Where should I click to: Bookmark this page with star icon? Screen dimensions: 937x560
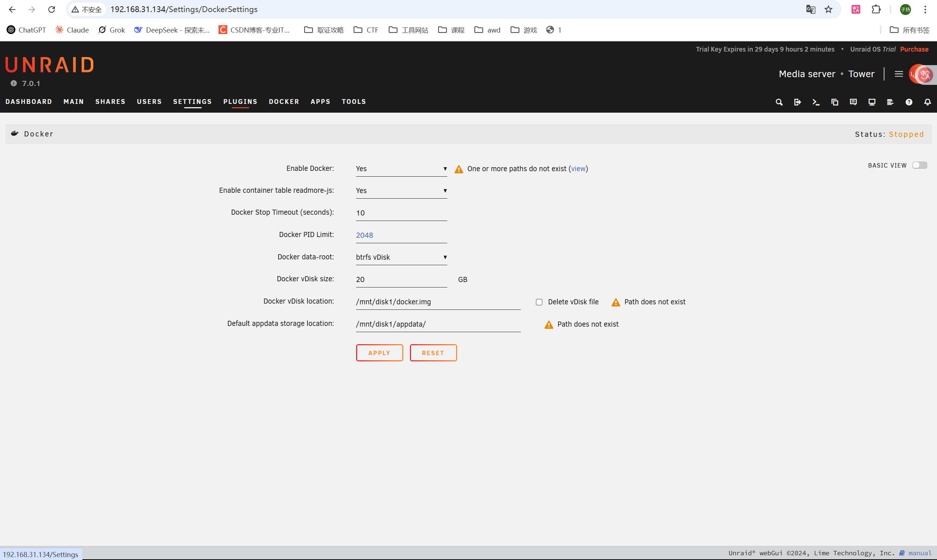click(x=828, y=10)
